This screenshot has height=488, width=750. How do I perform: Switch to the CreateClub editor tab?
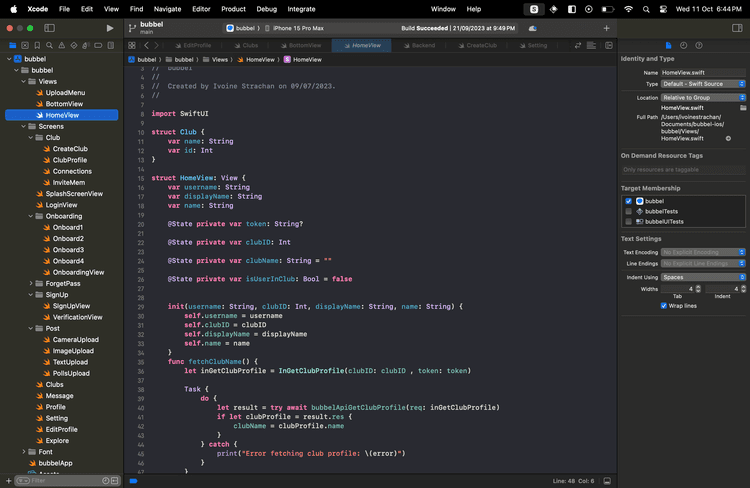click(x=477, y=45)
